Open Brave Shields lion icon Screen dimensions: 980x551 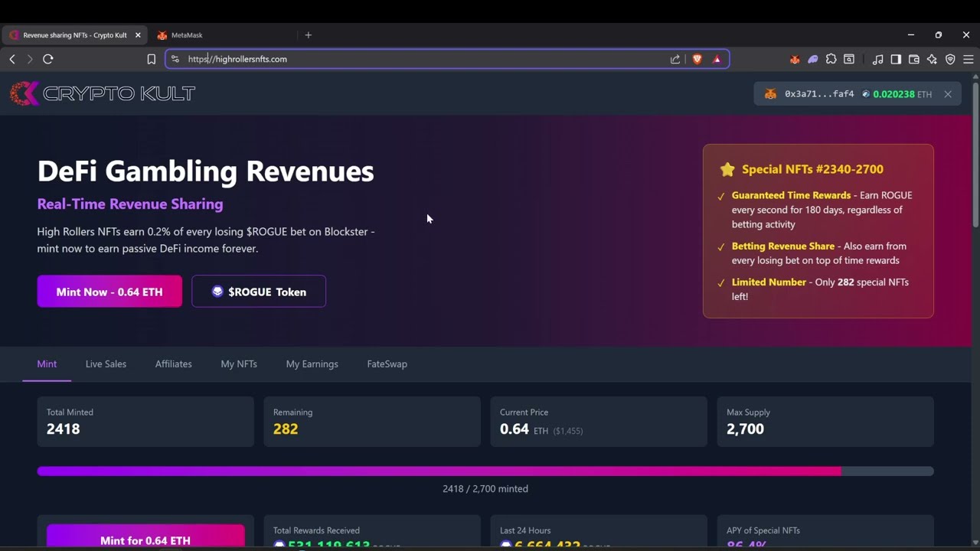697,59
